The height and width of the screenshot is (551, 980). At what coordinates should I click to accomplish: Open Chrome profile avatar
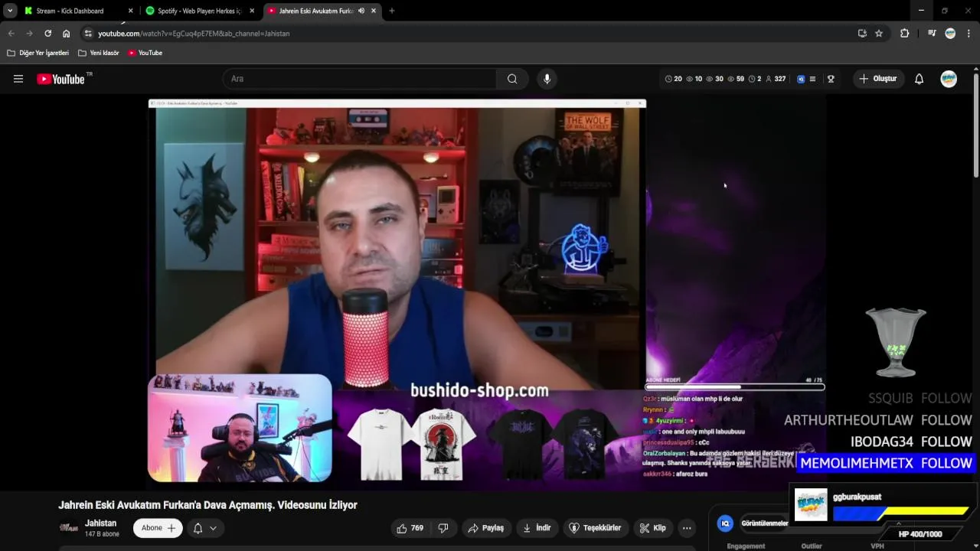950,34
